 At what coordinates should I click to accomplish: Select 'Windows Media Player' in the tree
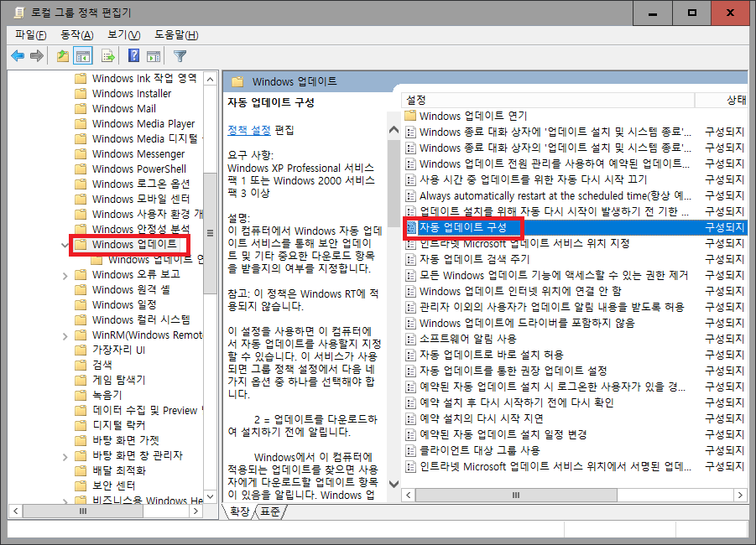click(x=143, y=124)
